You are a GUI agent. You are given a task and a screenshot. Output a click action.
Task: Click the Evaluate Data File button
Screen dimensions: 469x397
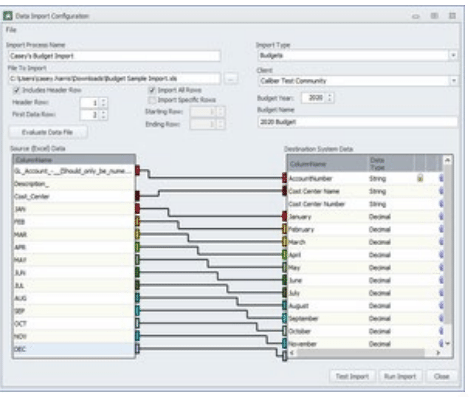point(48,132)
